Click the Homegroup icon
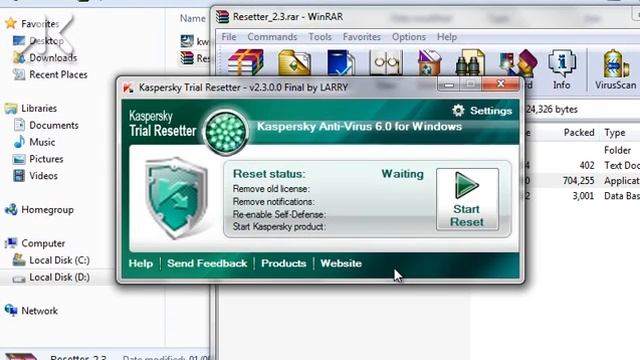This screenshot has height=360, width=640. (11, 209)
